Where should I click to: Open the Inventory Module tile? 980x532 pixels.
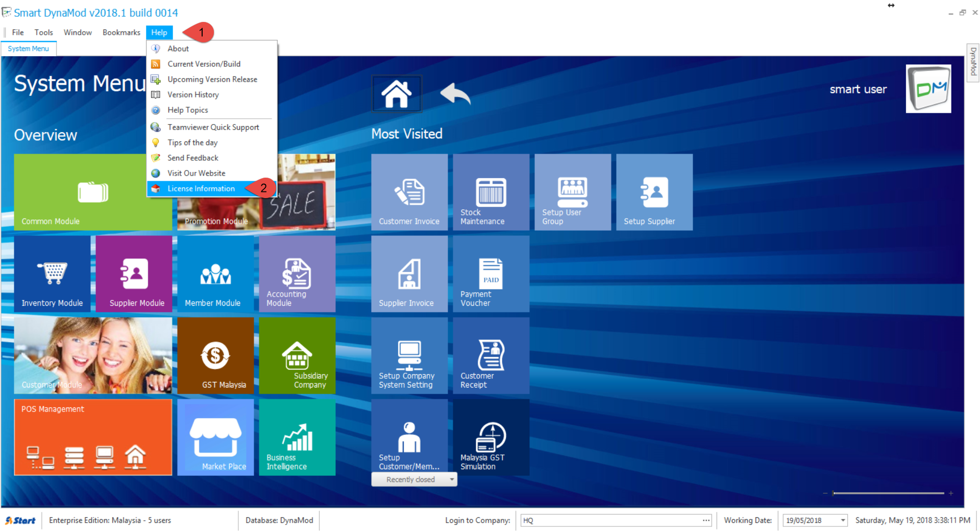pos(52,274)
